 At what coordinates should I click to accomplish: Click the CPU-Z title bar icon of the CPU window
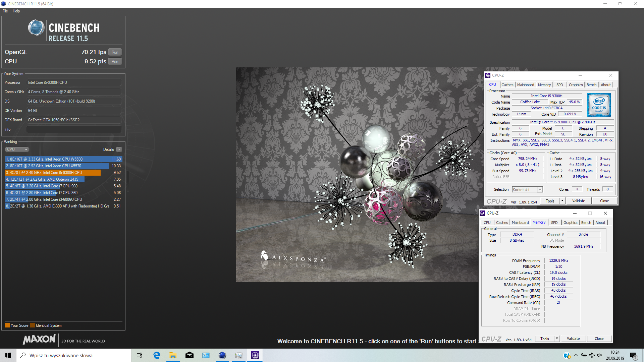pos(488,75)
